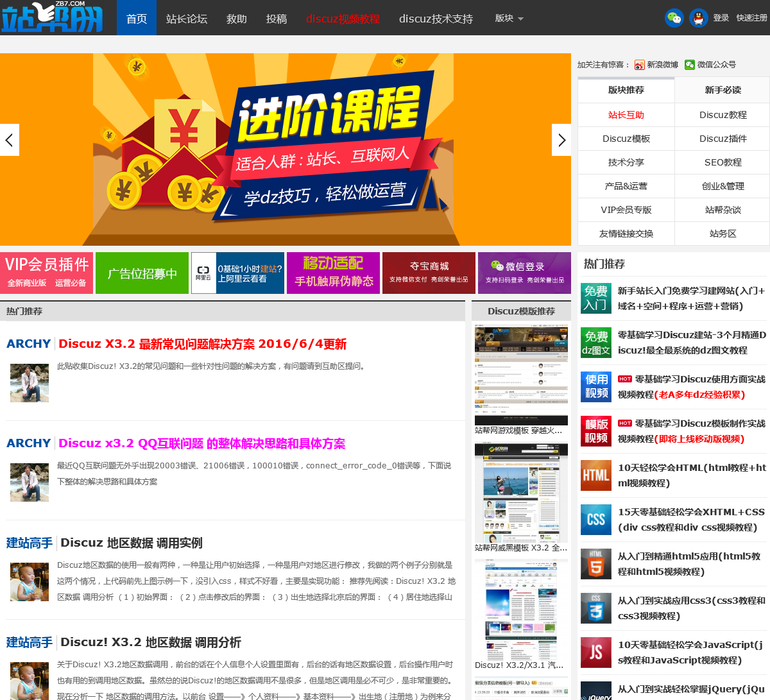Open 救助 in navigation bar

(x=237, y=19)
